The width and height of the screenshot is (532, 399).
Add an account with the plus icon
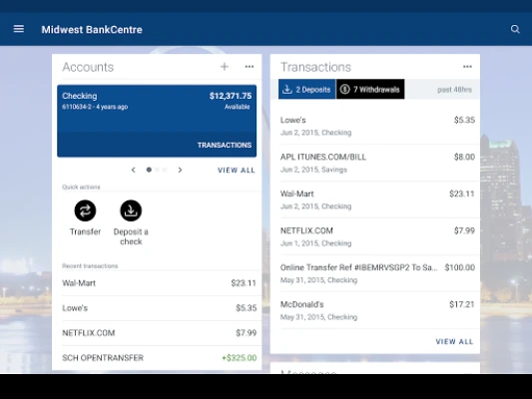(225, 67)
